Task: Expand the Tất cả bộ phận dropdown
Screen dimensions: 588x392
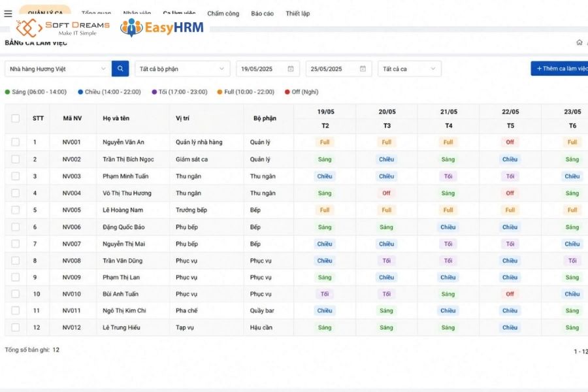Action: click(182, 69)
